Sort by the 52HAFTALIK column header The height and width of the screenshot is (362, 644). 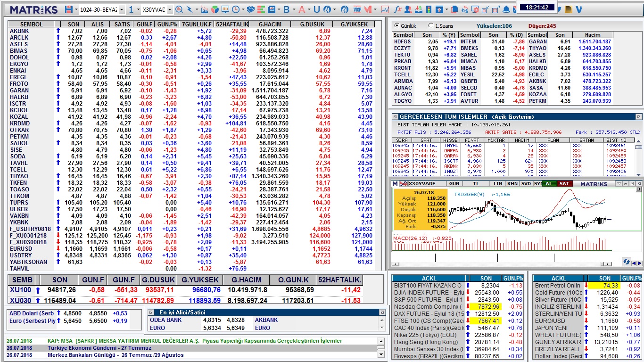pyautogui.click(x=231, y=24)
